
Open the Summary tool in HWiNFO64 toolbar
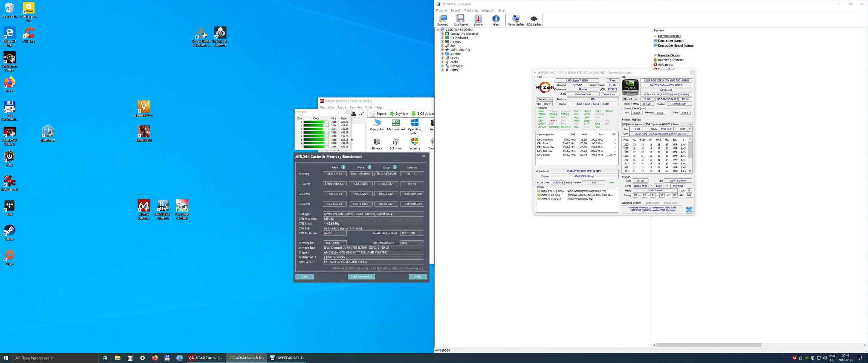pos(443,20)
